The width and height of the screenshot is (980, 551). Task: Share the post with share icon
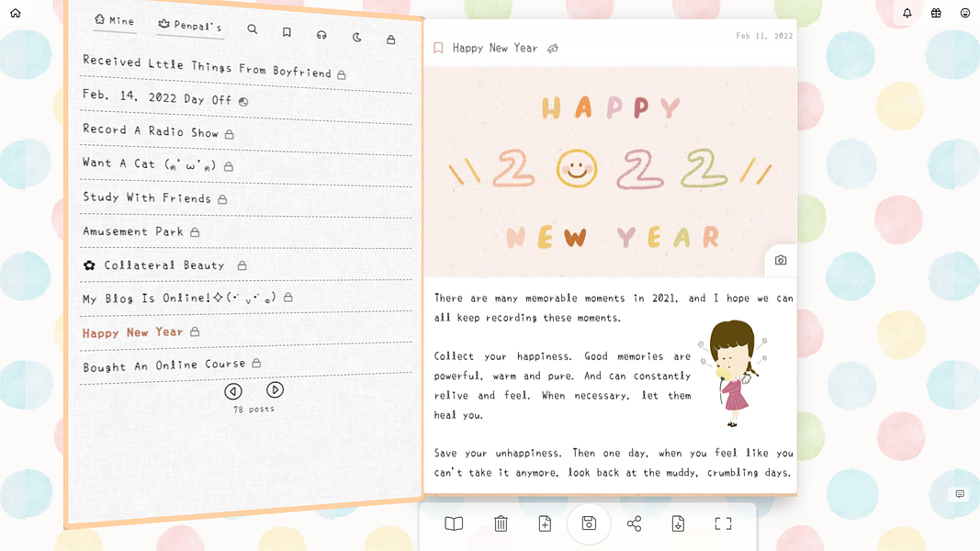(635, 523)
